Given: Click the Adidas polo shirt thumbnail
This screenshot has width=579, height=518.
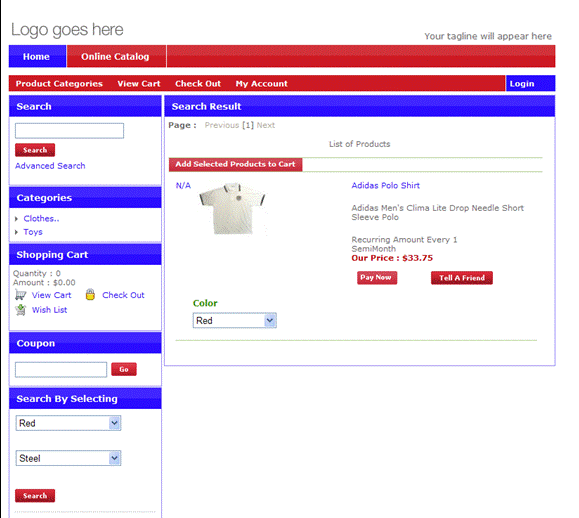Looking at the screenshot, I should [233, 209].
